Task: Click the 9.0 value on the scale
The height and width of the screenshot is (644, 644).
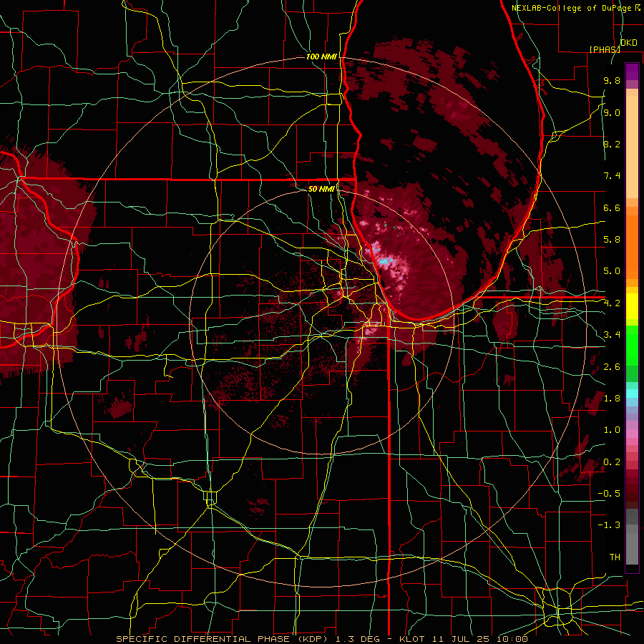Action: [612, 112]
